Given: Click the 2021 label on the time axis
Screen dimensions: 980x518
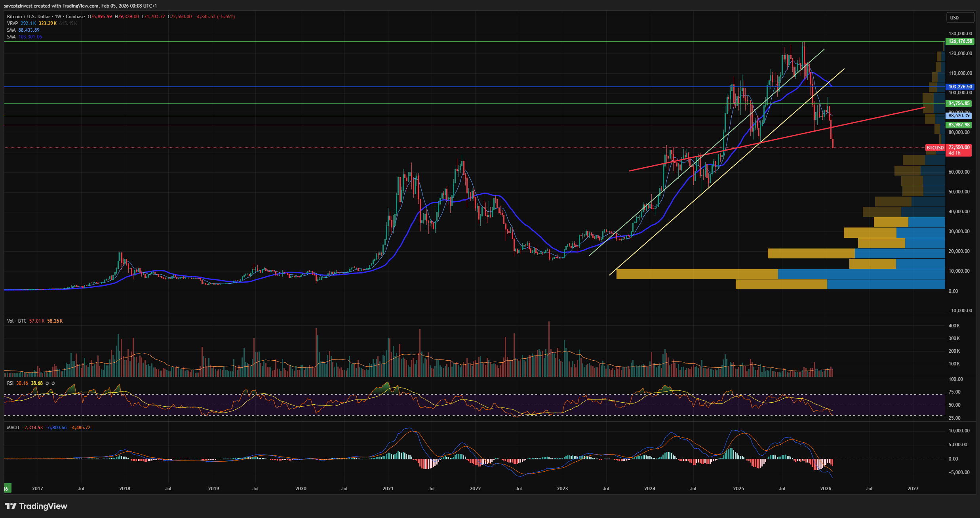Looking at the screenshot, I should click(x=388, y=489).
